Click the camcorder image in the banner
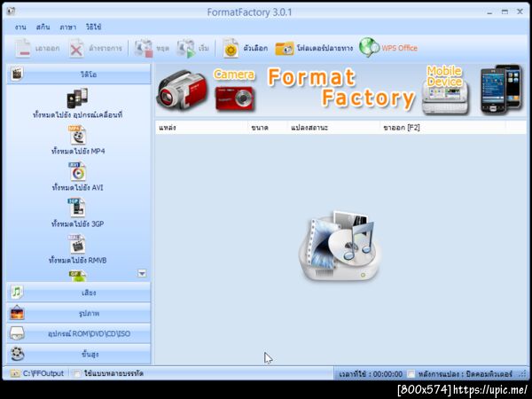The image size is (532, 399). pyautogui.click(x=182, y=90)
